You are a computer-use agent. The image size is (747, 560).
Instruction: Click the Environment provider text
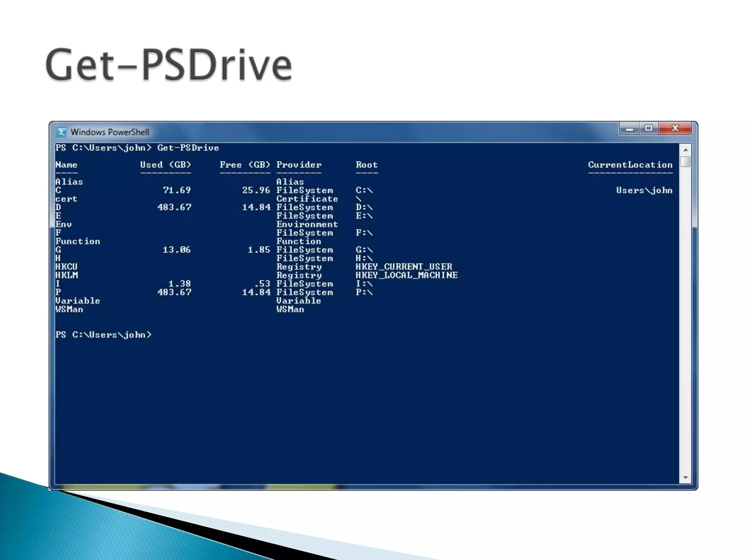click(x=307, y=224)
